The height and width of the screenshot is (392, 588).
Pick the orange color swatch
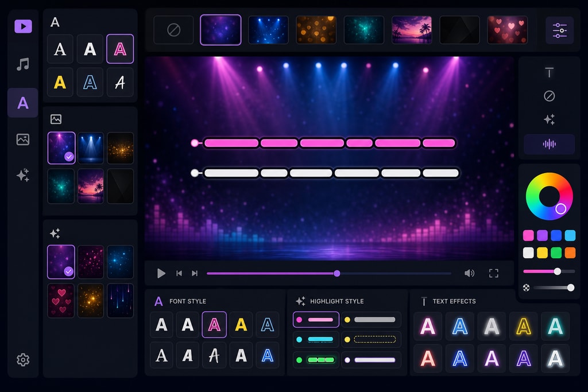570,253
